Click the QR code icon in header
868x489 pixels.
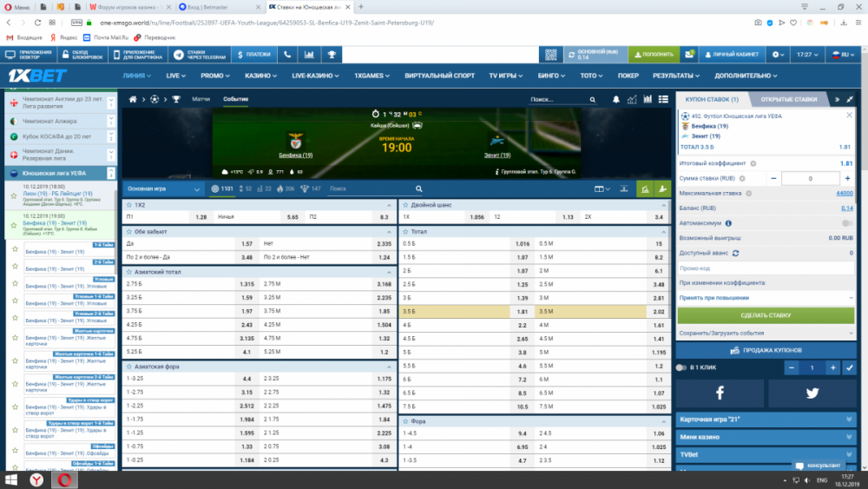point(549,54)
